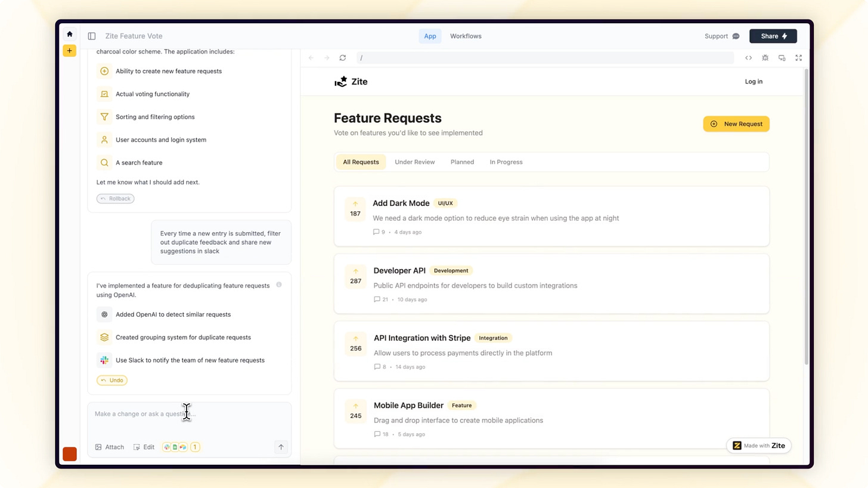Expand preview to fullscreen

point(798,58)
